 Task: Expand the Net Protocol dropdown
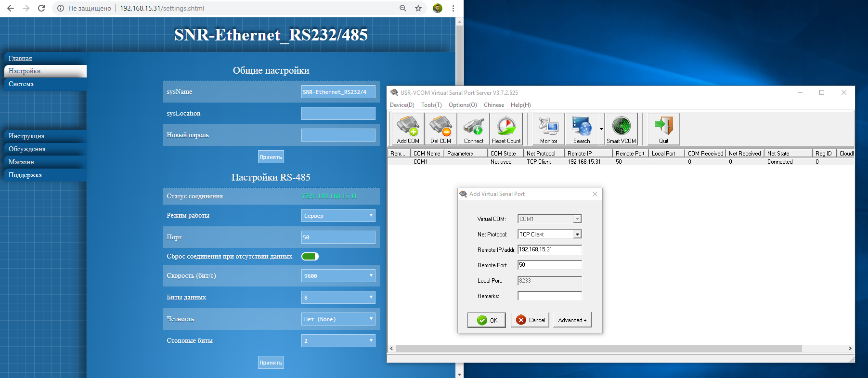[x=577, y=235]
